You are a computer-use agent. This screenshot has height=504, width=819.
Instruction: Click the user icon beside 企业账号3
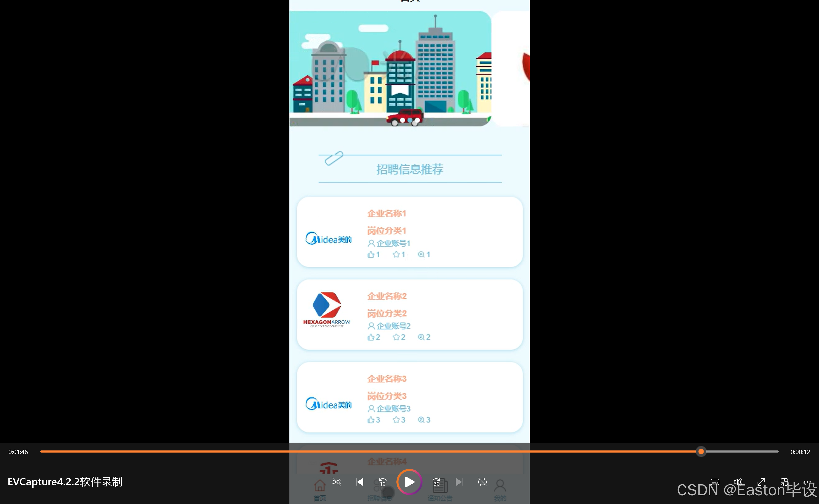pyautogui.click(x=371, y=409)
